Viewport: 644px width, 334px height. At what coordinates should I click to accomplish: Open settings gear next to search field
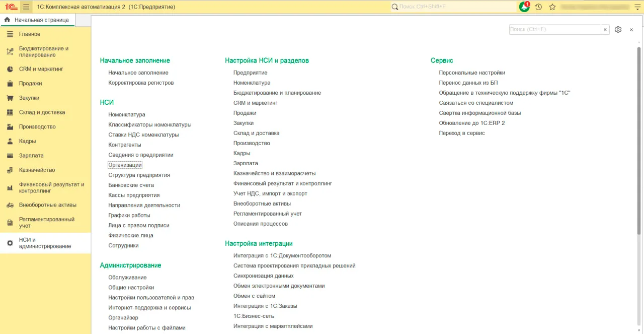pos(618,30)
